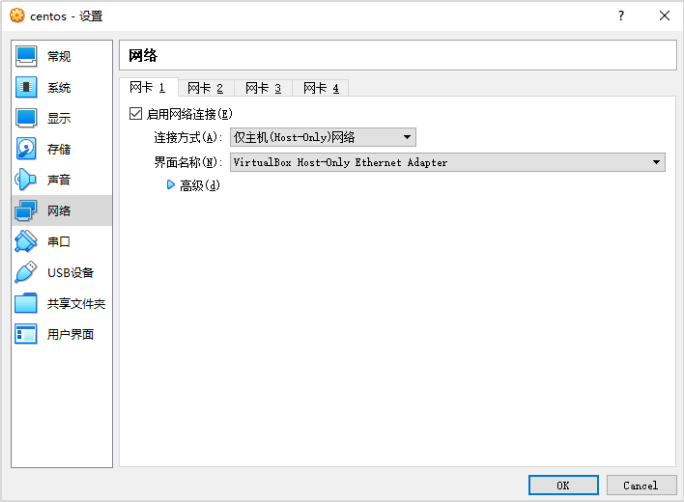The width and height of the screenshot is (684, 502).
Task: Switch to the 网卡 4 tab
Action: point(321,89)
